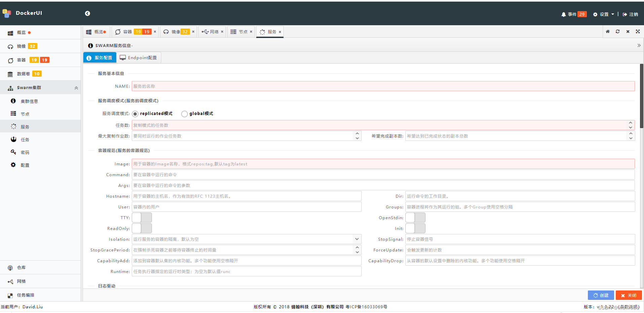The image size is (644, 313).
Task: Toggle the Init switch
Action: [x=415, y=229]
